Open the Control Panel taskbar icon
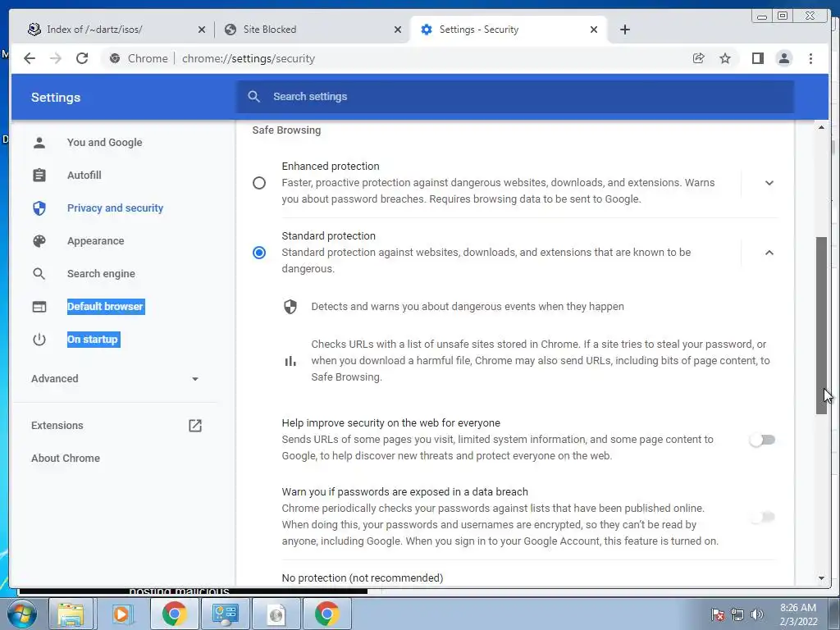This screenshot has width=840, height=630. click(x=225, y=614)
